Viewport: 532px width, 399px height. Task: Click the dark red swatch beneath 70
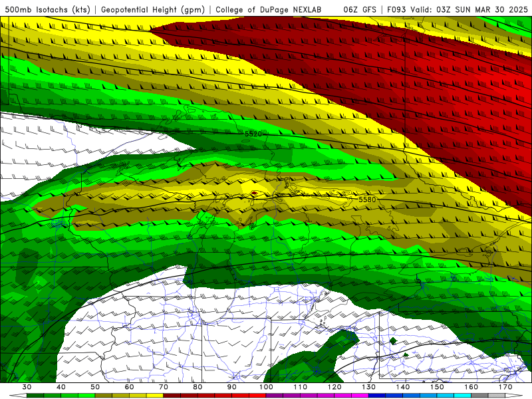coord(172,396)
